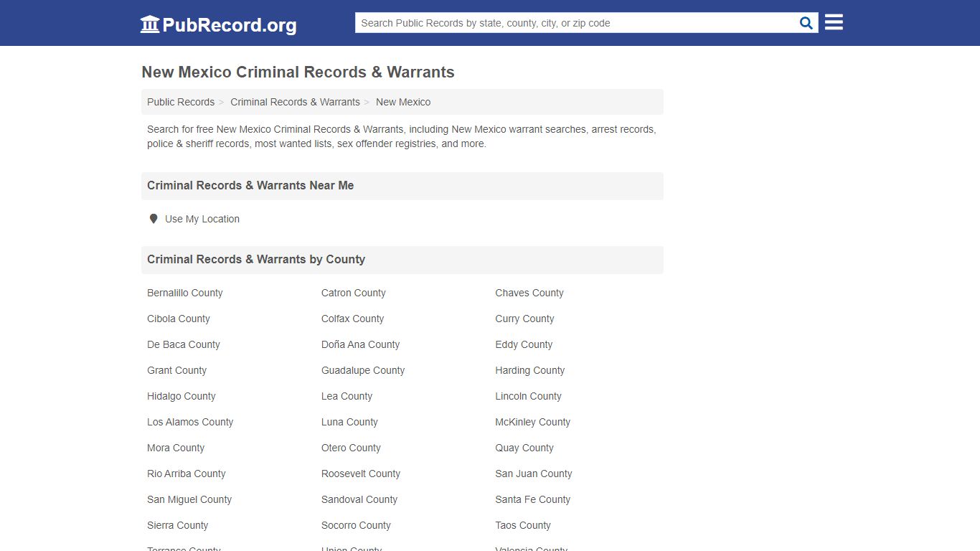The image size is (980, 551).
Task: Open Chaves County records
Action: (x=529, y=293)
